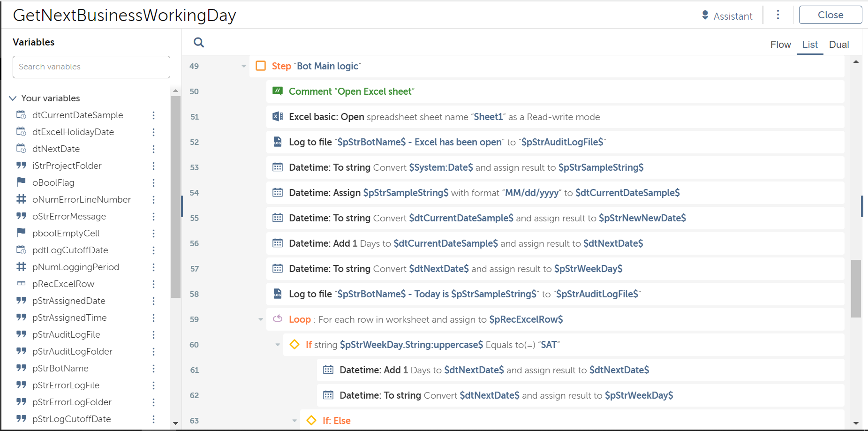Click the Excel icon on Open spreadsheet line
The width and height of the screenshot is (868, 431).
pos(278,117)
